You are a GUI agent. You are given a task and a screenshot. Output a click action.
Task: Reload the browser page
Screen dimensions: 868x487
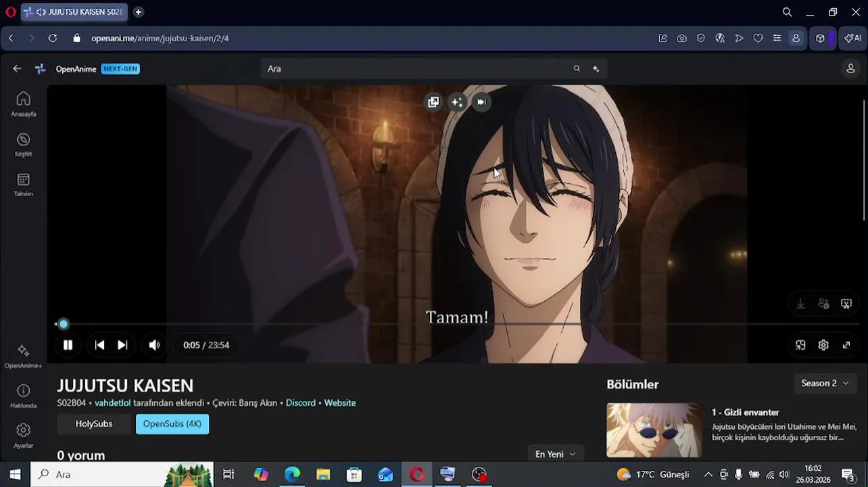click(53, 39)
